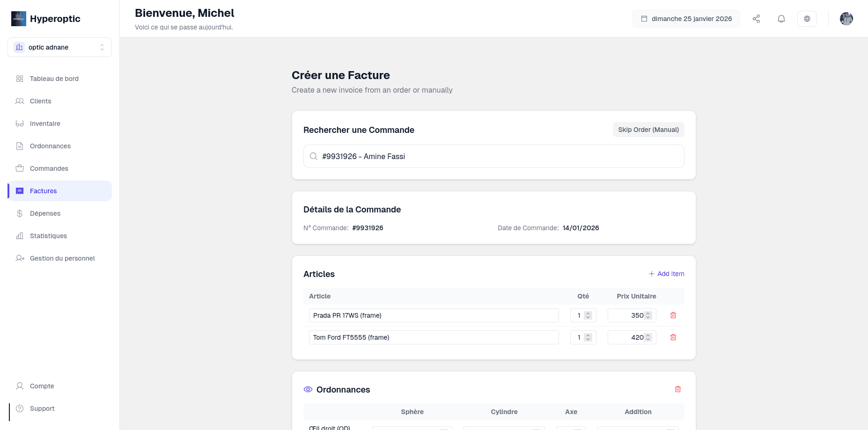The height and width of the screenshot is (430, 868).
Task: Go to Commandes in the sidebar
Action: (x=49, y=168)
